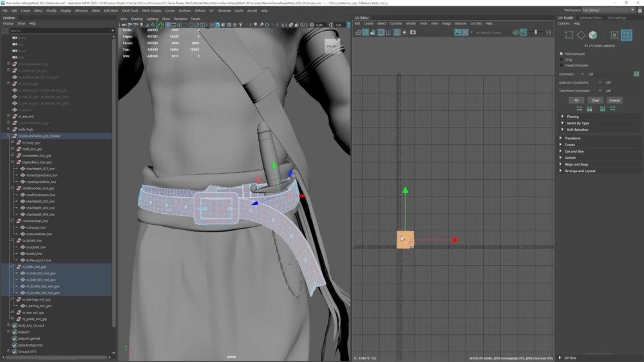Open the Cut/Sew menu in UV Editor
644x362 pixels.
[x=395, y=23]
